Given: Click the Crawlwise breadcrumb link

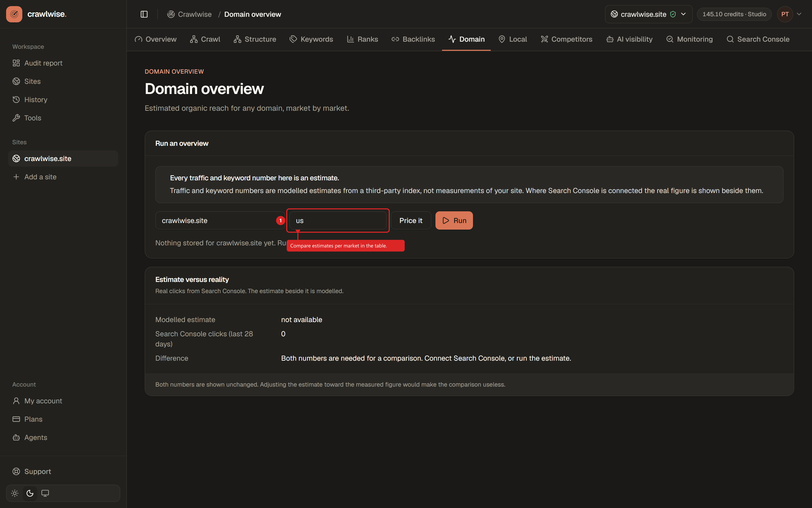Looking at the screenshot, I should 190,14.
